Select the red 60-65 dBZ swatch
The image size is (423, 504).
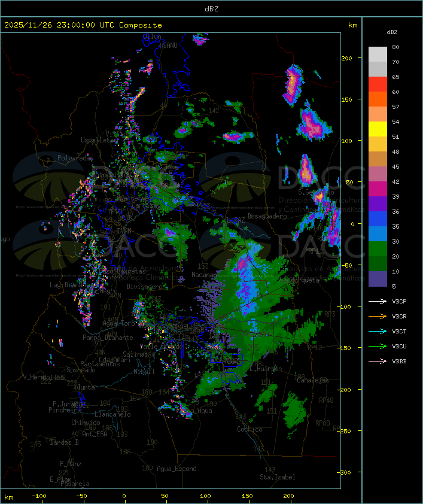click(378, 84)
